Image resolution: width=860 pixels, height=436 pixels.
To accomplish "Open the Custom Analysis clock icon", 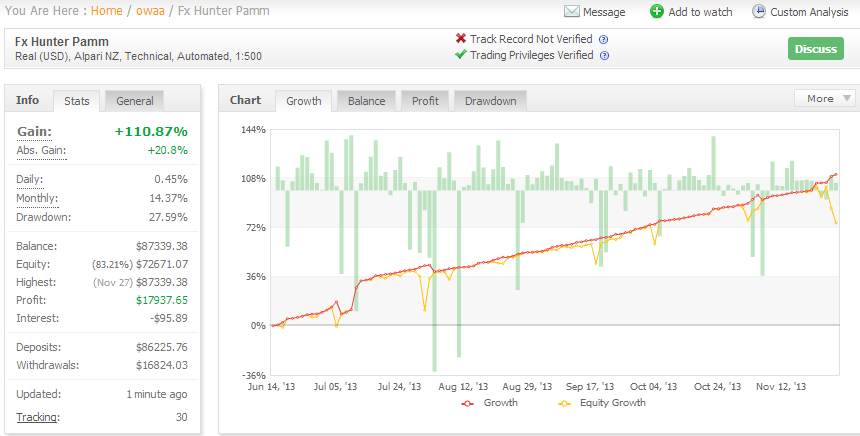I will tap(759, 12).
